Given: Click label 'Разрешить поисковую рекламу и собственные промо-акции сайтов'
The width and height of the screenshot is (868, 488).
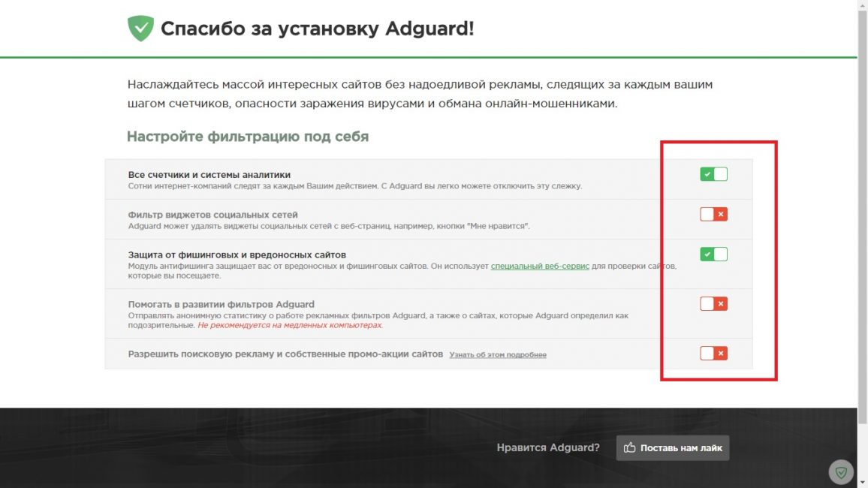Looking at the screenshot, I should (x=285, y=354).
